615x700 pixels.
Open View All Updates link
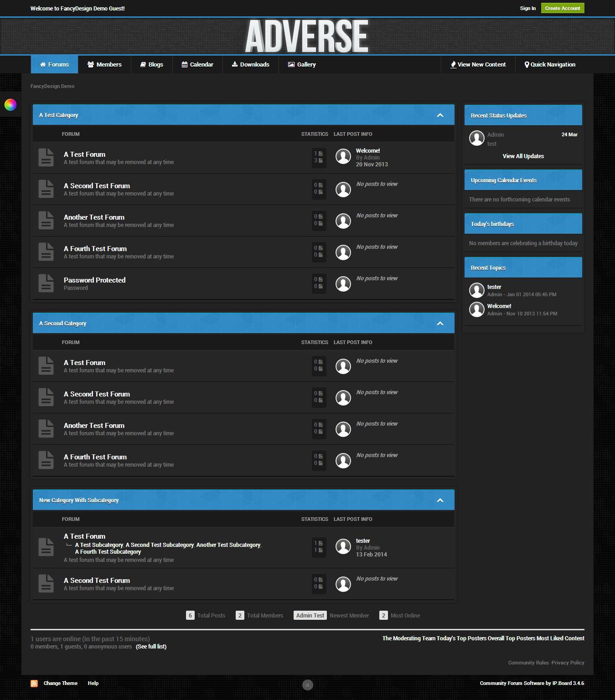point(523,156)
